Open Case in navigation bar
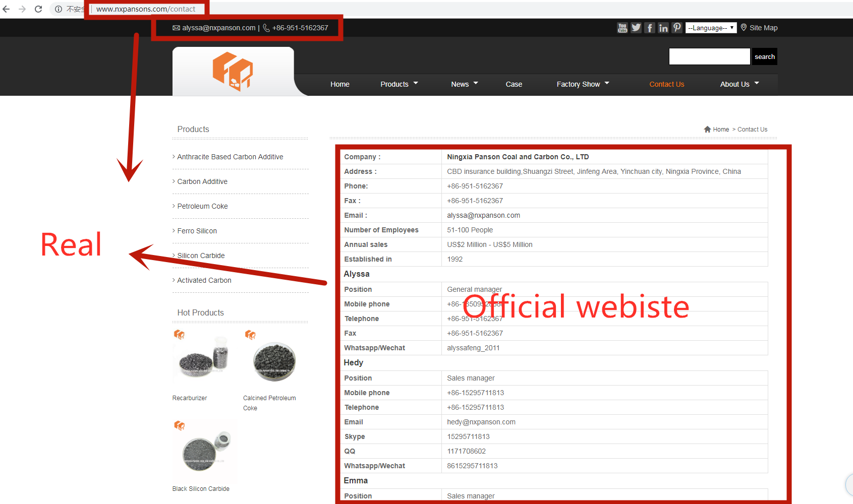Image resolution: width=853 pixels, height=504 pixels. (514, 84)
